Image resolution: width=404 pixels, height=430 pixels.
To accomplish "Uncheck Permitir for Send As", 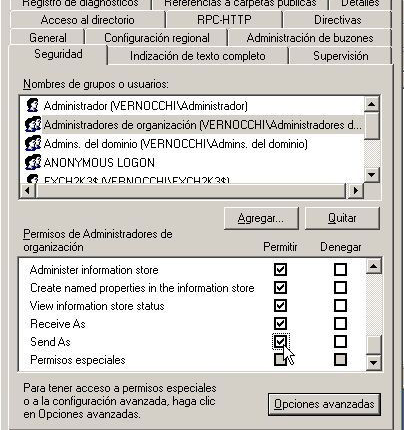I will click(280, 342).
